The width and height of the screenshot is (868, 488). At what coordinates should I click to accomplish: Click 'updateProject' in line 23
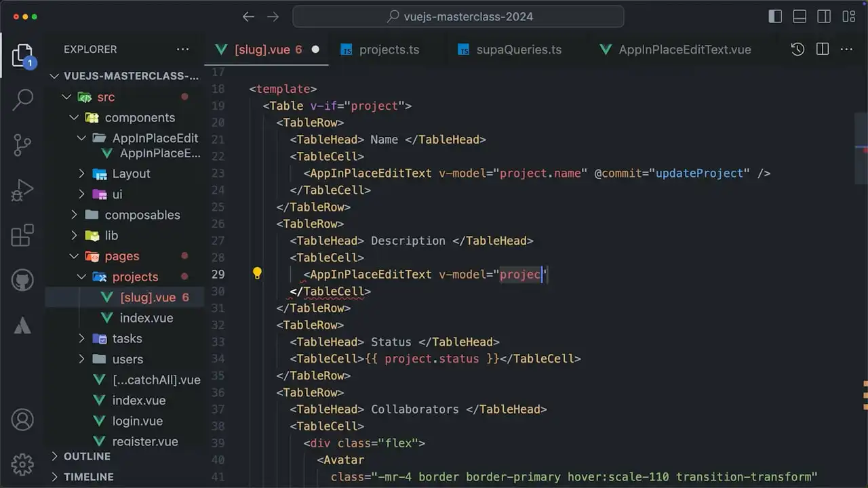700,173
